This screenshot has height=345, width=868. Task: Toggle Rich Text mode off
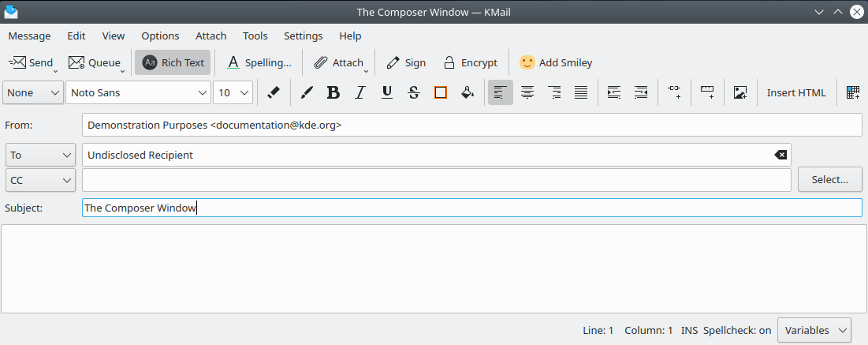173,62
